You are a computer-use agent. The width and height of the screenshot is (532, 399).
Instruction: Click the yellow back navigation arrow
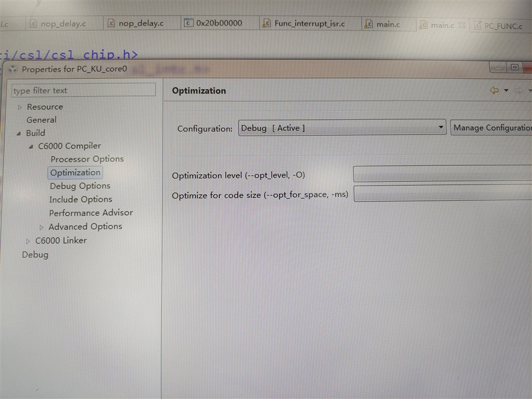point(494,90)
